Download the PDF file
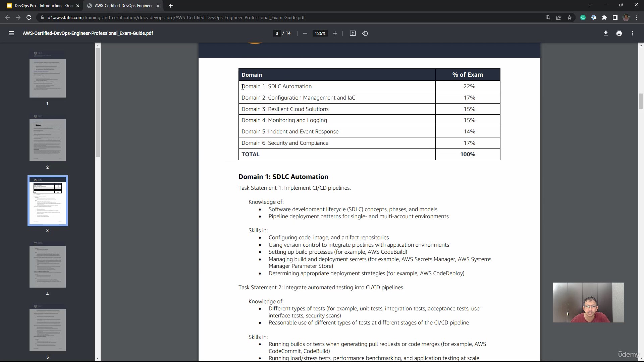This screenshot has width=644, height=362. point(605,33)
